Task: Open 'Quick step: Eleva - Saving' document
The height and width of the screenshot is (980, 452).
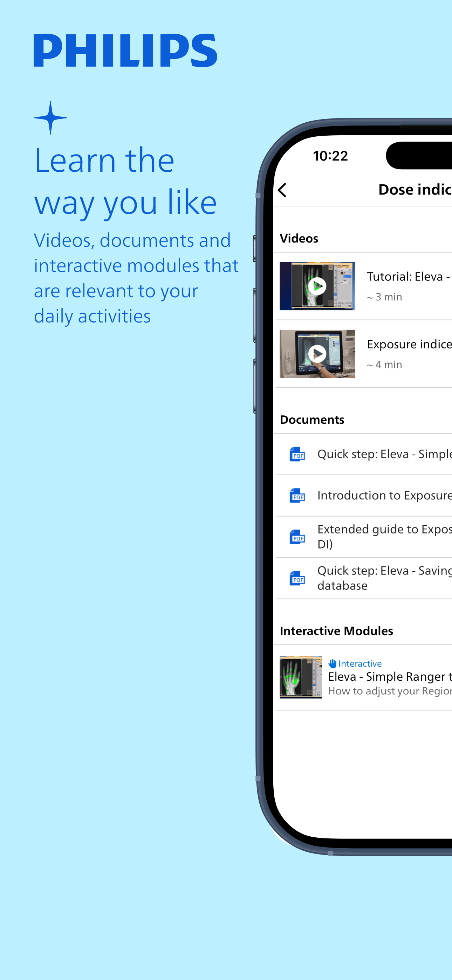Action: click(x=385, y=578)
